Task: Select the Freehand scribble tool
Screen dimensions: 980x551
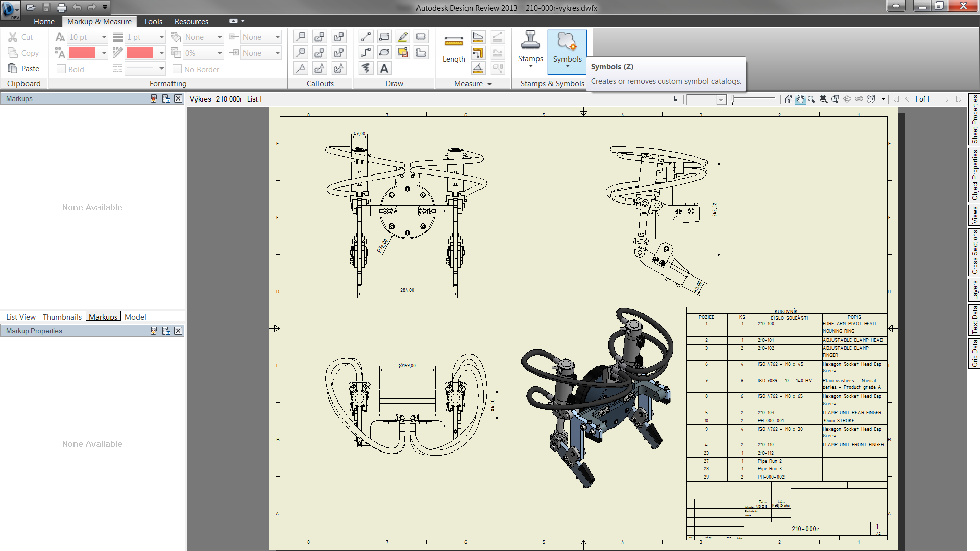Action: [366, 68]
